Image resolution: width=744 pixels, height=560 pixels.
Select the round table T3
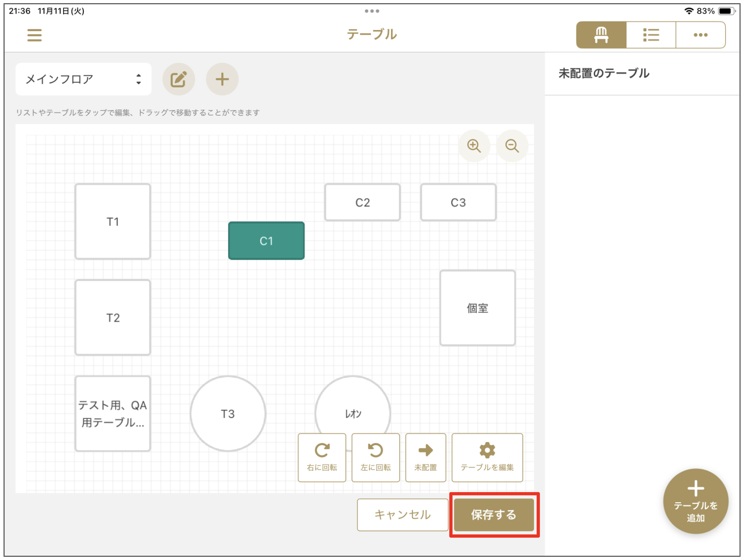tap(227, 414)
